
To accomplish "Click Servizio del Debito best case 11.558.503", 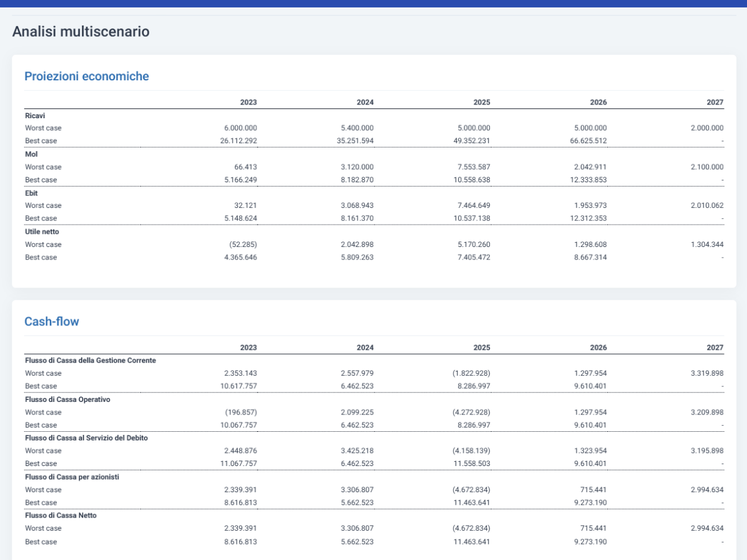I will click(x=472, y=464).
